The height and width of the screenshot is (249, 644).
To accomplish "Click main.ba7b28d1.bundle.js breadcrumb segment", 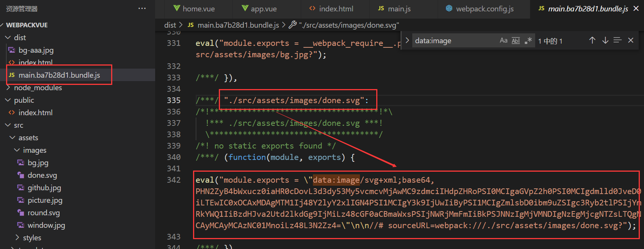I will click(238, 25).
